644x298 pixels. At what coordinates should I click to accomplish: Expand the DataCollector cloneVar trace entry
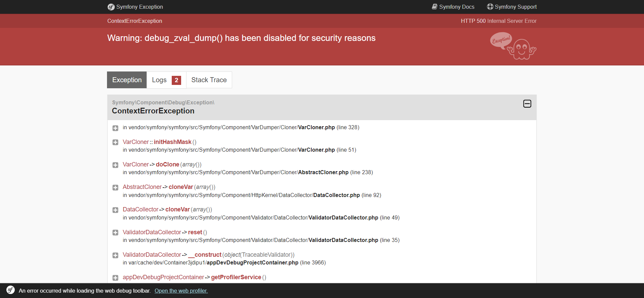[x=115, y=210]
